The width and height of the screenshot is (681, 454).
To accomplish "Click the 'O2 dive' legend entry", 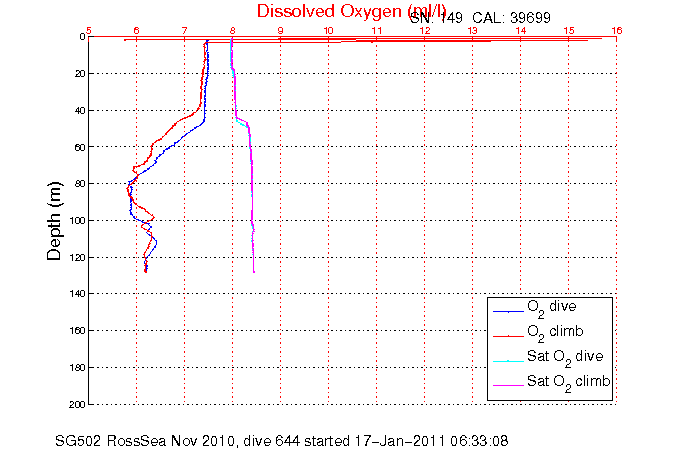I will [552, 308].
